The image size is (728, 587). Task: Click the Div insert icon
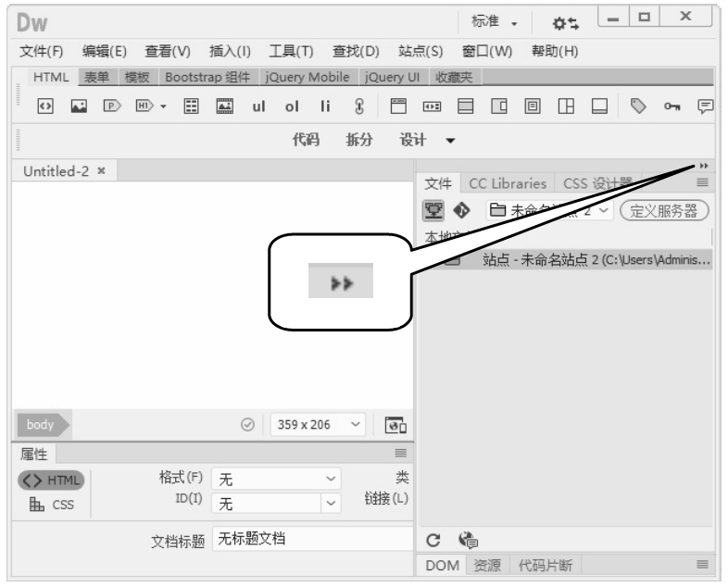(x=44, y=106)
